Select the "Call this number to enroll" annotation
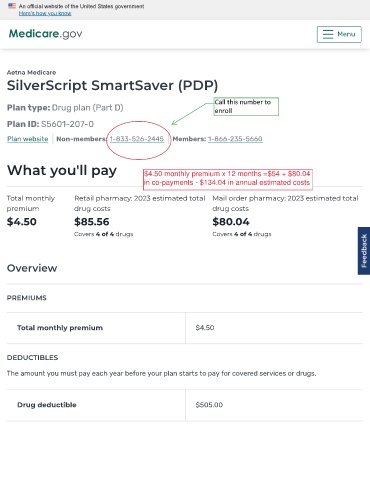The width and height of the screenshot is (370, 480). 246,106
